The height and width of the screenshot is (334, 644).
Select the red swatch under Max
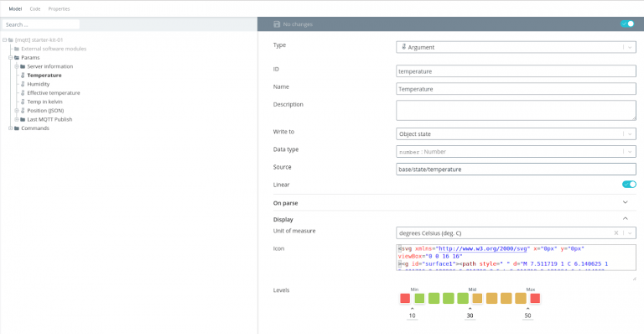click(535, 298)
